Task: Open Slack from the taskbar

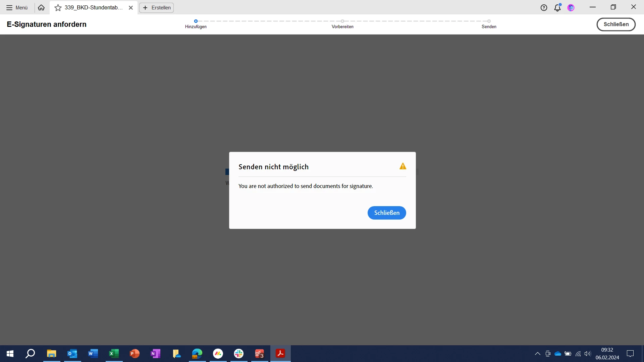Action: click(x=239, y=353)
